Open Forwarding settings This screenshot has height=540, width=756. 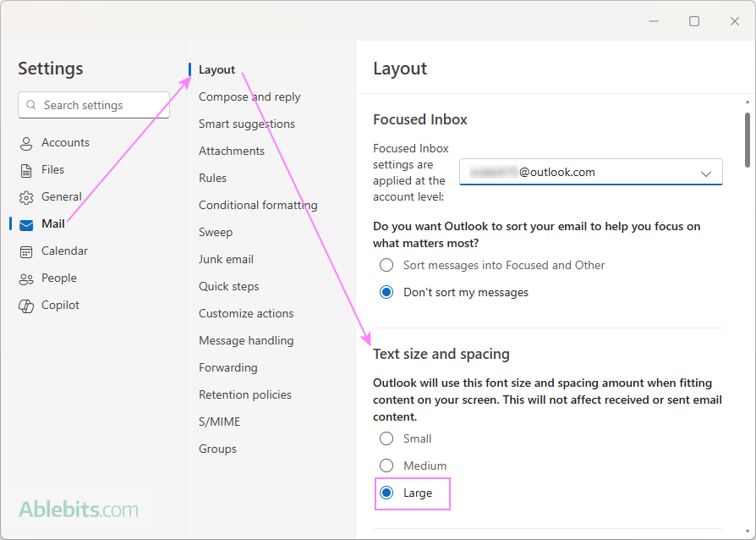[x=228, y=367]
